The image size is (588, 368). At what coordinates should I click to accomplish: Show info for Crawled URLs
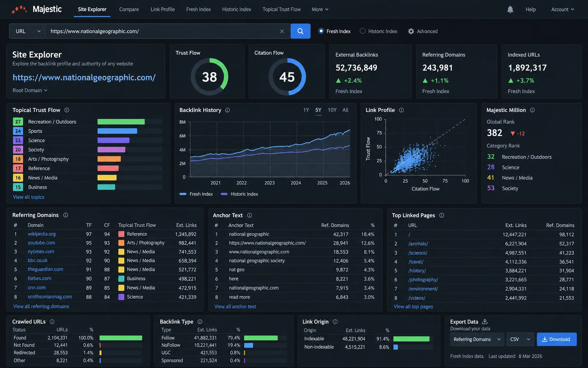[x=52, y=322]
